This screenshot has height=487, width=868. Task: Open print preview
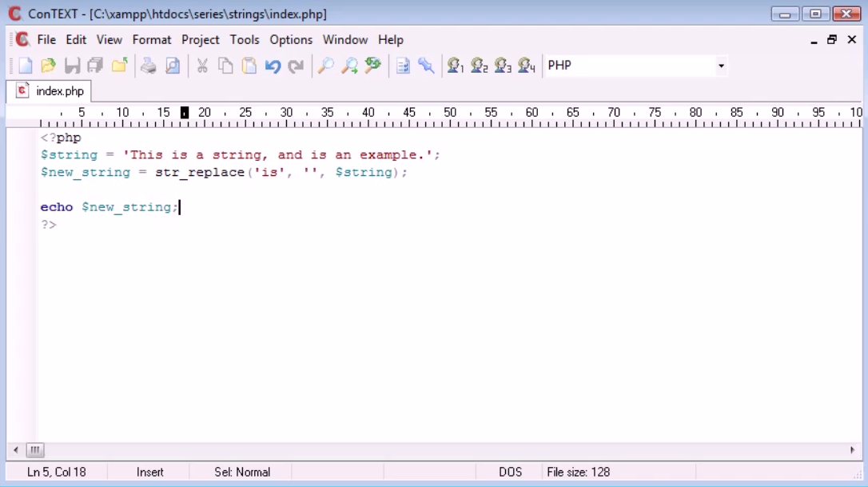pyautogui.click(x=173, y=66)
